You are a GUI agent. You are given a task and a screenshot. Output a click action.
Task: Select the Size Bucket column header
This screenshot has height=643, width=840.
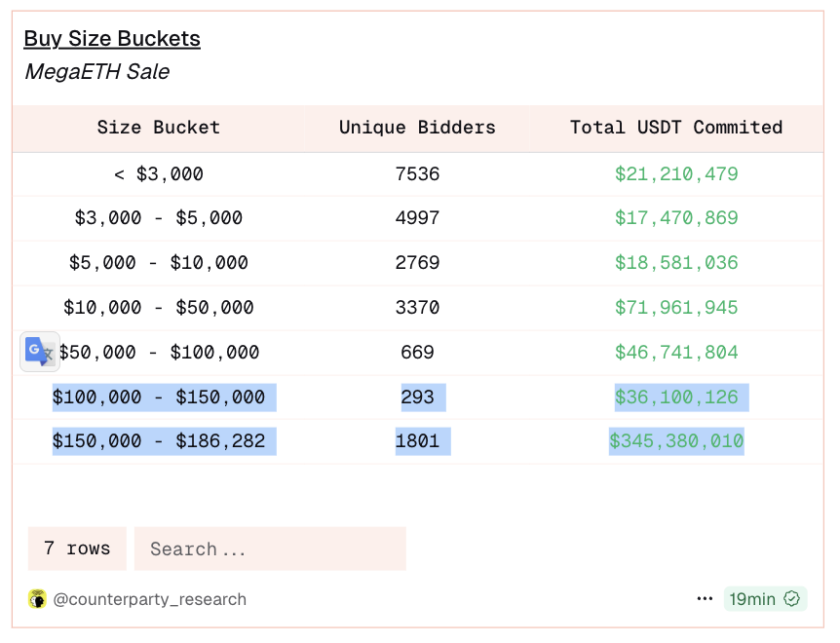(x=158, y=128)
